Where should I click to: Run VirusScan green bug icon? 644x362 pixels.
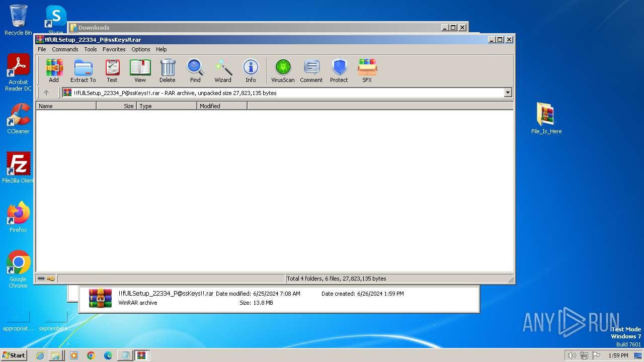click(283, 71)
